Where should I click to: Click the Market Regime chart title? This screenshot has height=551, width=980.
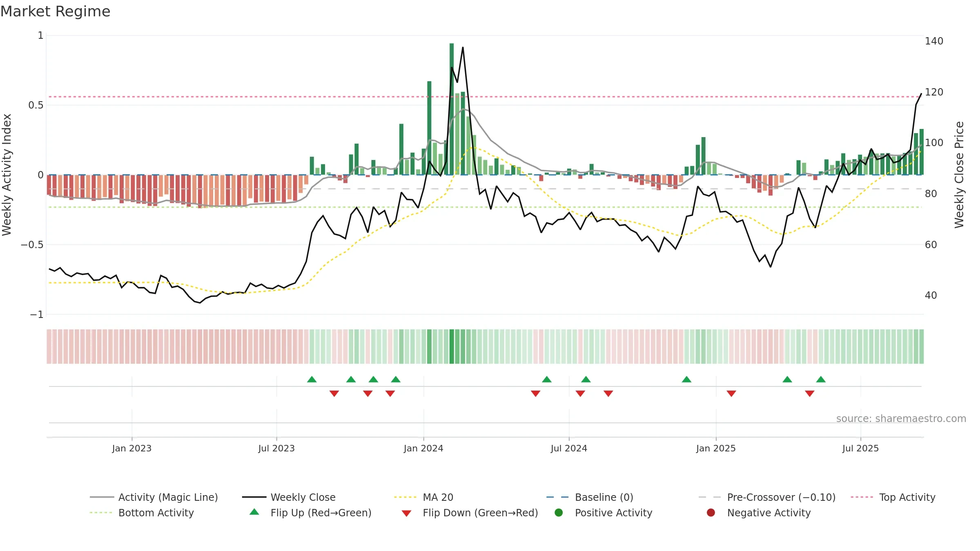55,11
